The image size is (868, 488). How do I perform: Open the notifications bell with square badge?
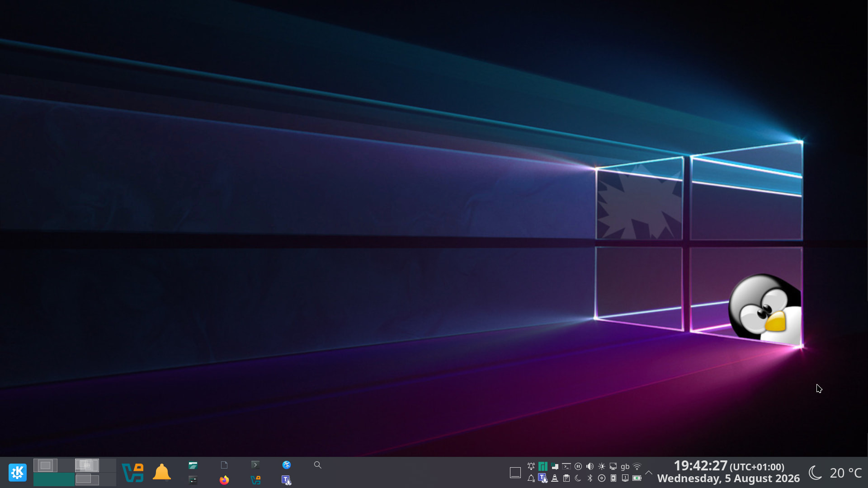pyautogui.click(x=531, y=478)
